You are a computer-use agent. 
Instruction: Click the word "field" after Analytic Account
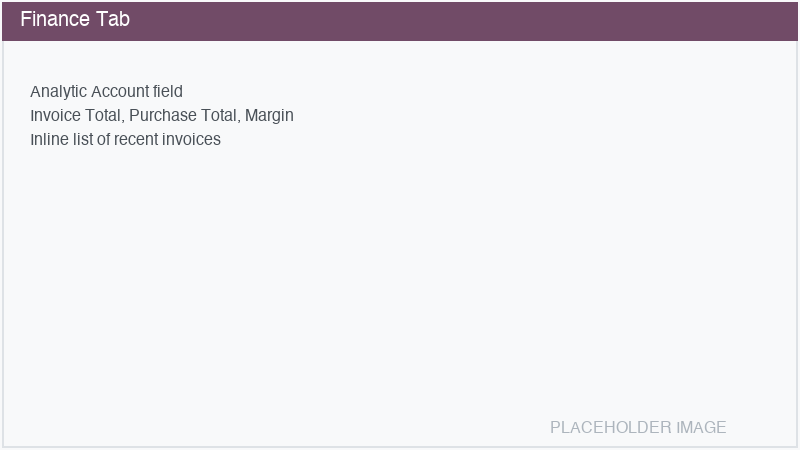(x=168, y=92)
